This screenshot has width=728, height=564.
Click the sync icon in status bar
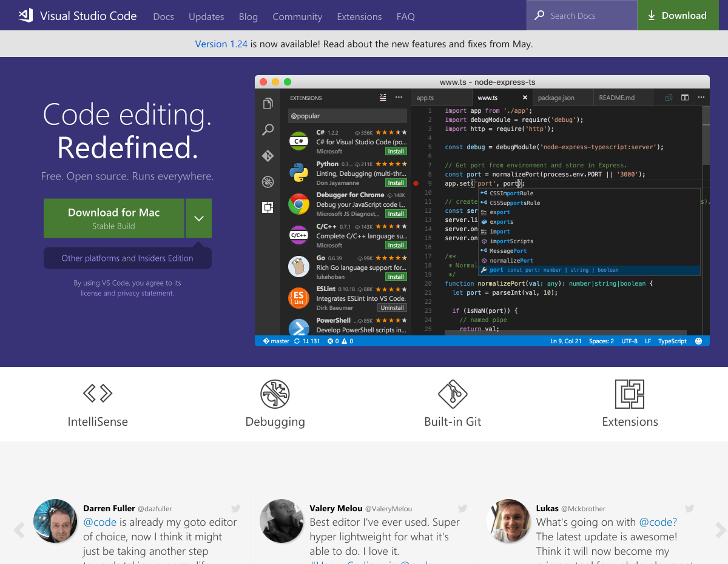[297, 341]
